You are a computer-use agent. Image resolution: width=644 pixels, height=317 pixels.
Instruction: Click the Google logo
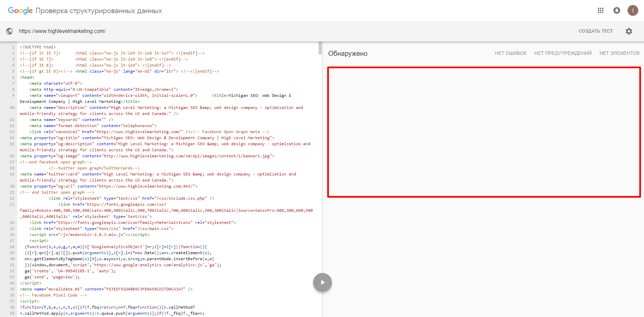click(x=20, y=11)
